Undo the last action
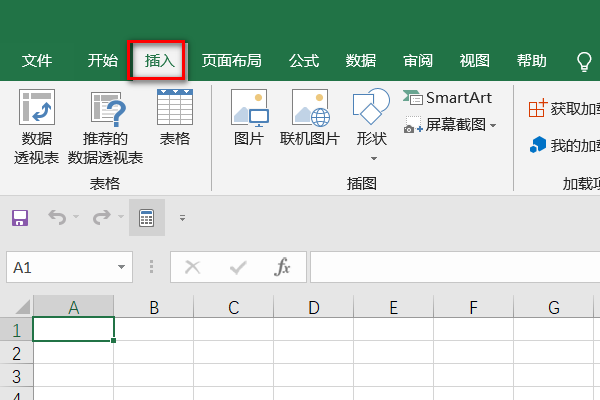The image size is (600, 400). click(57, 217)
